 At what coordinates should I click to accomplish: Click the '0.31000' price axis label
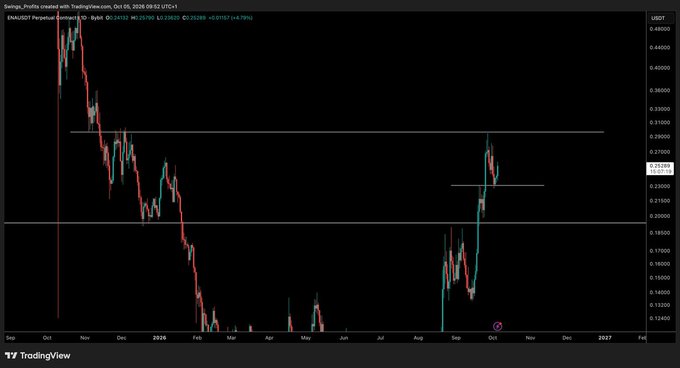pyautogui.click(x=660, y=123)
